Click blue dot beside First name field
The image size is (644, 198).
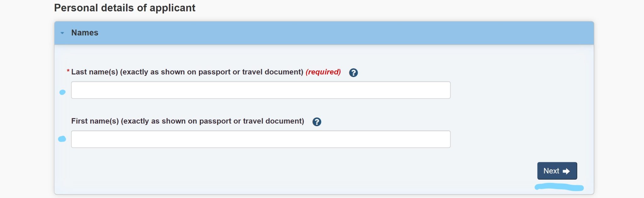tap(62, 139)
